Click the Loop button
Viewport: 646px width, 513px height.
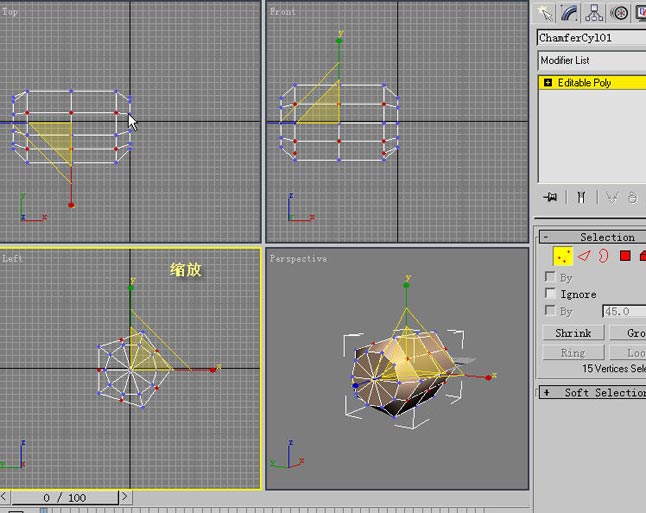coord(627,352)
